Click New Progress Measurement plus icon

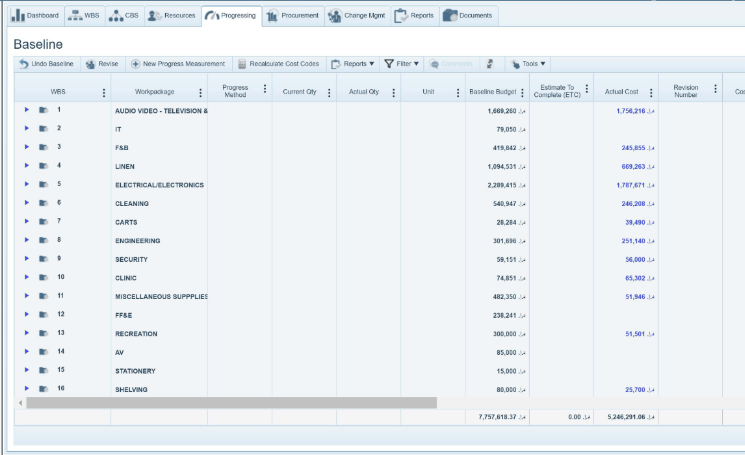(x=136, y=64)
